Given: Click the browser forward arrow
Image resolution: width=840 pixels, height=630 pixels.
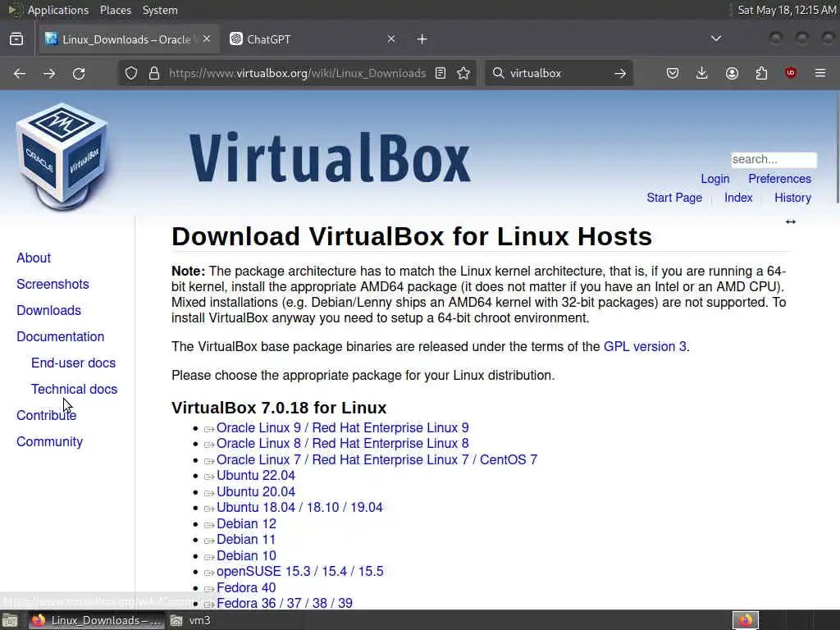Looking at the screenshot, I should click(49, 73).
